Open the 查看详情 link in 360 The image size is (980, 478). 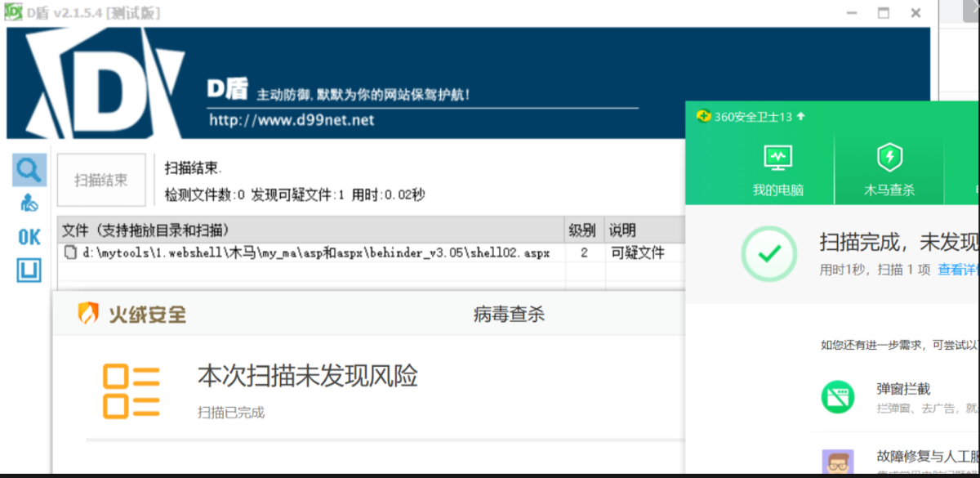coord(958,270)
